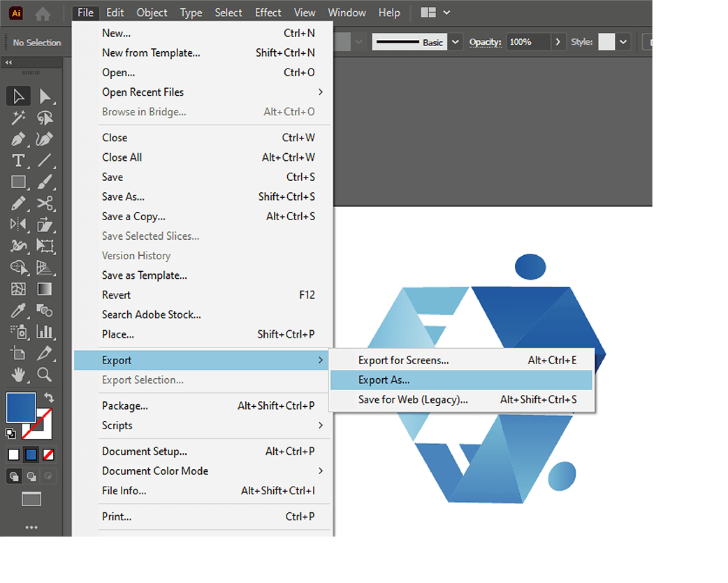The width and height of the screenshot is (728, 583).
Task: Choose the Pen tool
Action: [x=18, y=139]
